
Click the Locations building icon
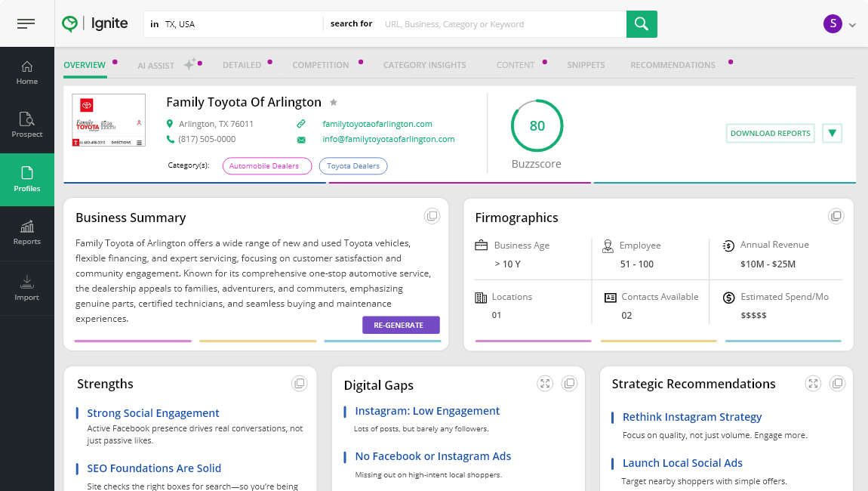coord(481,298)
